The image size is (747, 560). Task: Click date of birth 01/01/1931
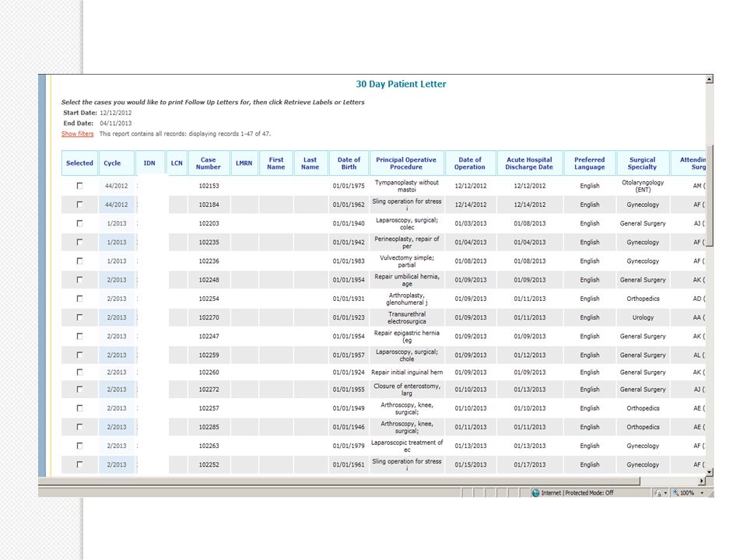coord(349,299)
